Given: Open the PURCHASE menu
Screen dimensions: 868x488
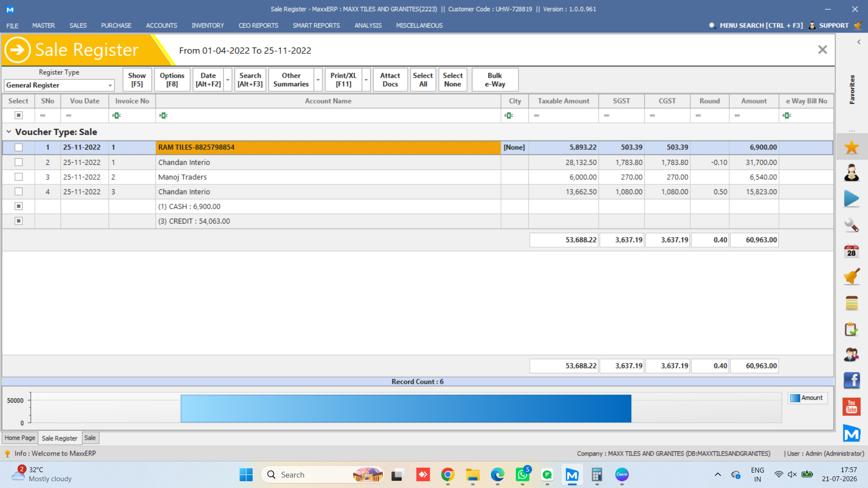Looking at the screenshot, I should 116,25.
